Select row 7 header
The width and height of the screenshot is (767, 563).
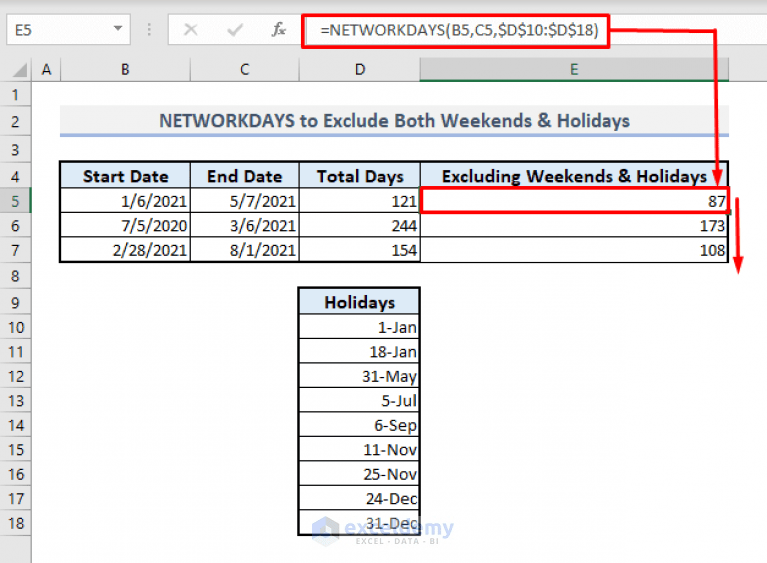(x=15, y=250)
